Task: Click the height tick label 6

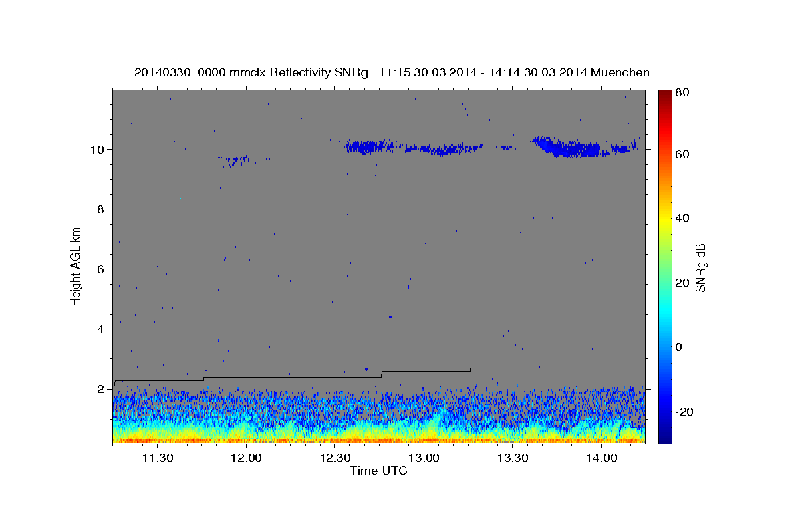Action: coord(101,269)
